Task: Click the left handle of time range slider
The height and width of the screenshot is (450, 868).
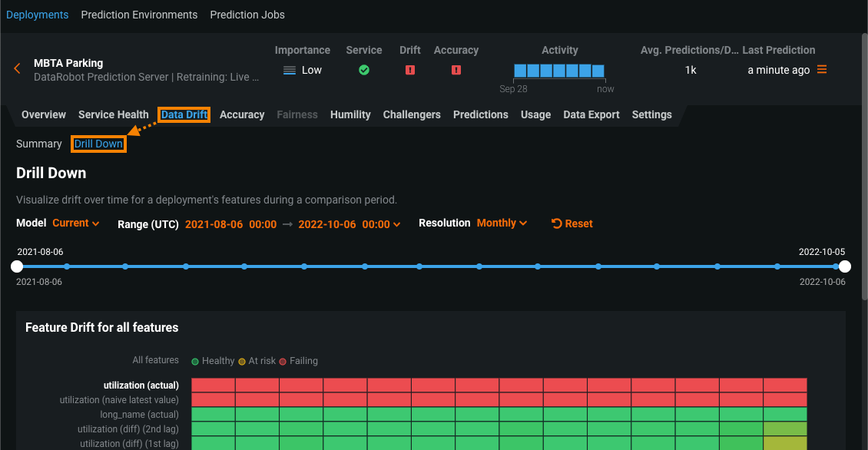Action: pos(17,266)
